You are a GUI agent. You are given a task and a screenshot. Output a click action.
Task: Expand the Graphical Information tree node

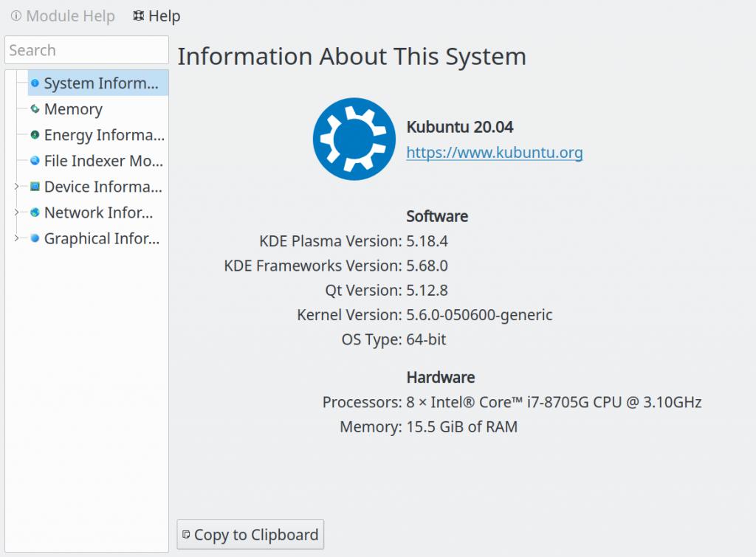(x=16, y=238)
